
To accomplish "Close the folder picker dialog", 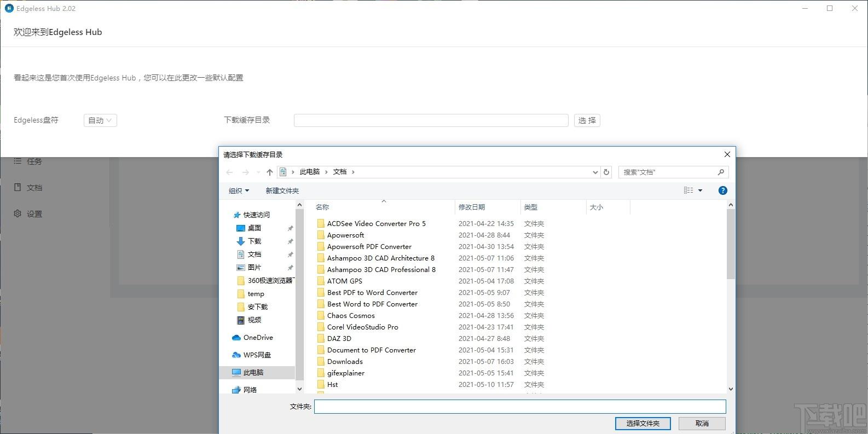I will [x=727, y=154].
